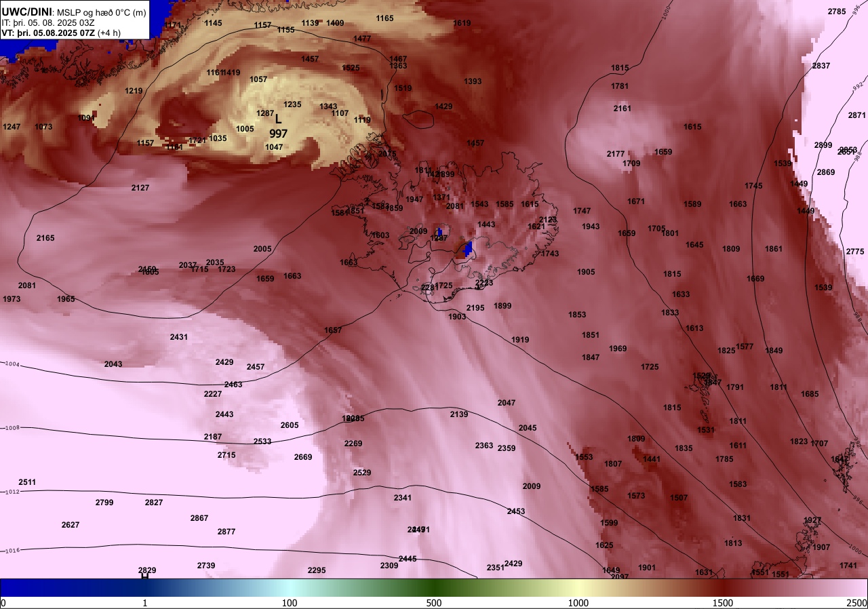This screenshot has width=868, height=609.
Task: Click the 1008 isobar label on the left edge
Action: [x=12, y=428]
